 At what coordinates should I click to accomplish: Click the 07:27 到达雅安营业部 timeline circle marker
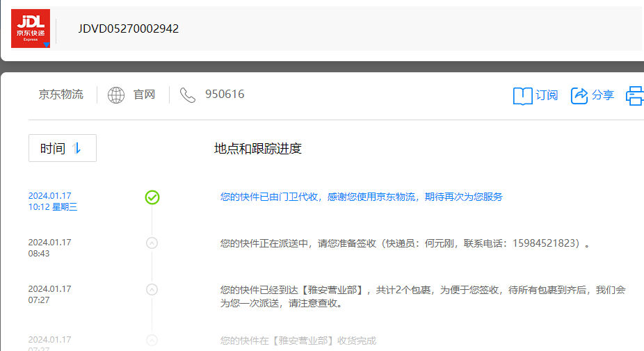click(x=152, y=289)
